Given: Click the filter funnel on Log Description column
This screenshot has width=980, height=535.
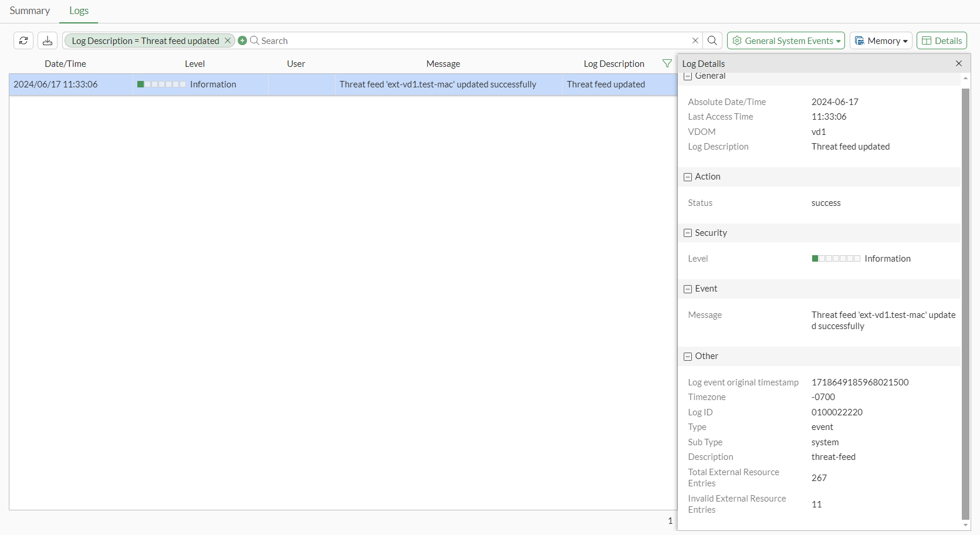Looking at the screenshot, I should (x=667, y=63).
